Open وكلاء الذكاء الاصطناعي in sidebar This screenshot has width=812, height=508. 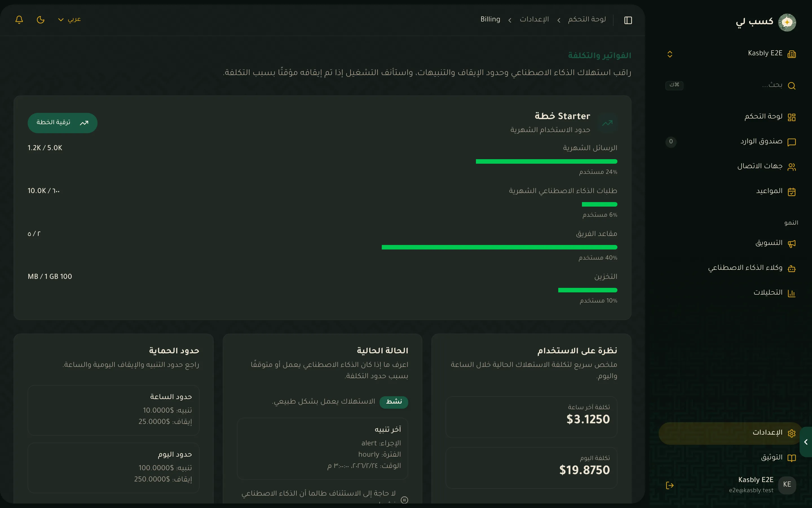731,268
